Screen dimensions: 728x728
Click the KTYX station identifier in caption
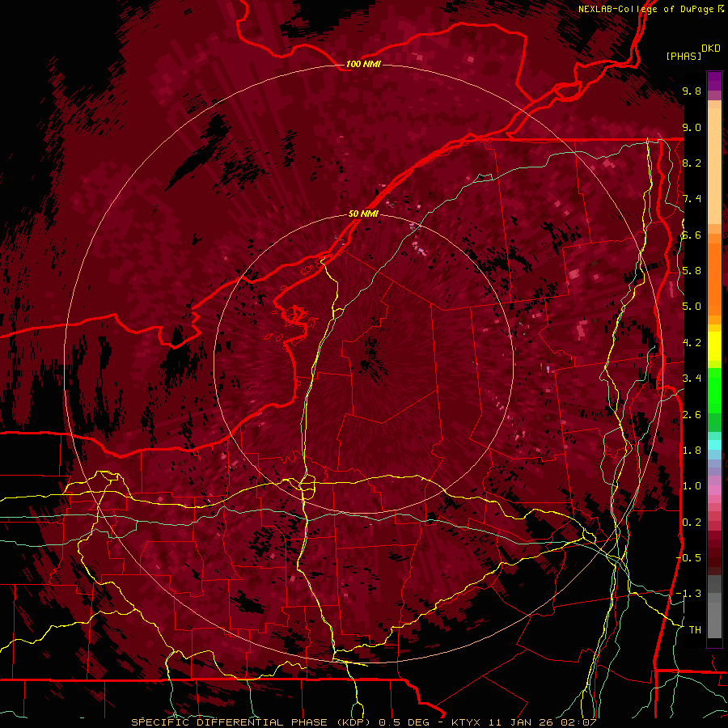467,722
